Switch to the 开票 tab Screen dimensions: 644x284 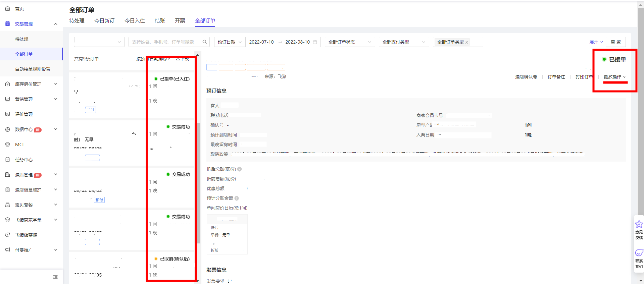(x=180, y=21)
